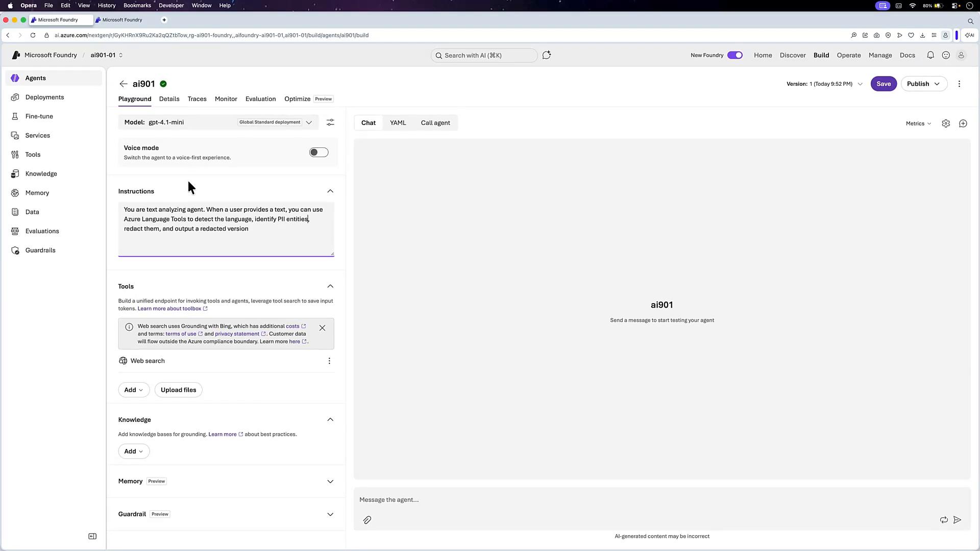Open the more options menu beside Publish
The height and width of the screenshot is (551, 980).
point(959,84)
